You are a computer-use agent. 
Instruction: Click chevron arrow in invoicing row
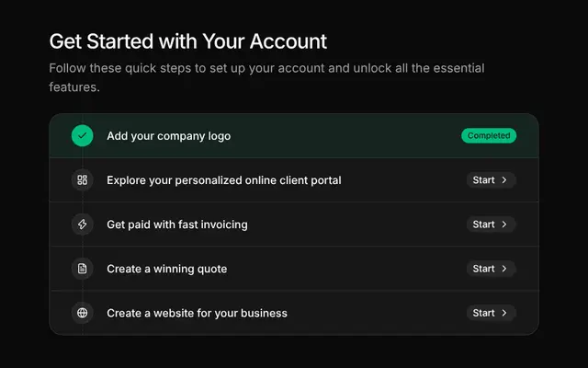click(504, 224)
